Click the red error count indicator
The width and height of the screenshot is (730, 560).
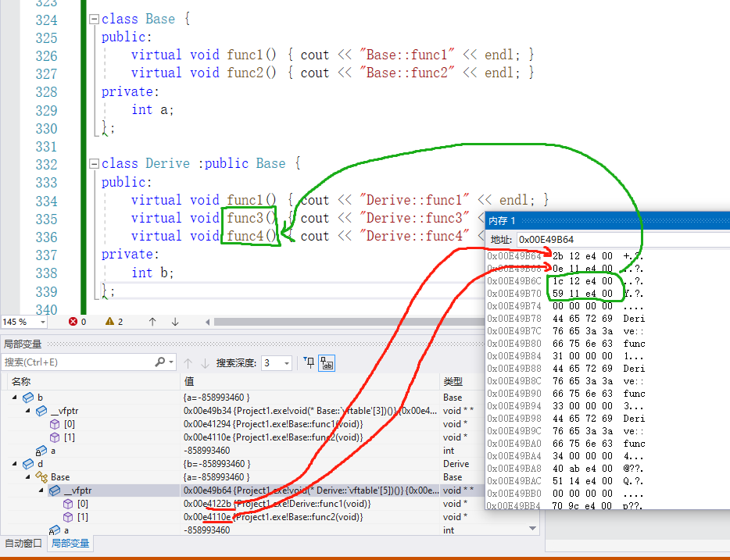tap(77, 322)
